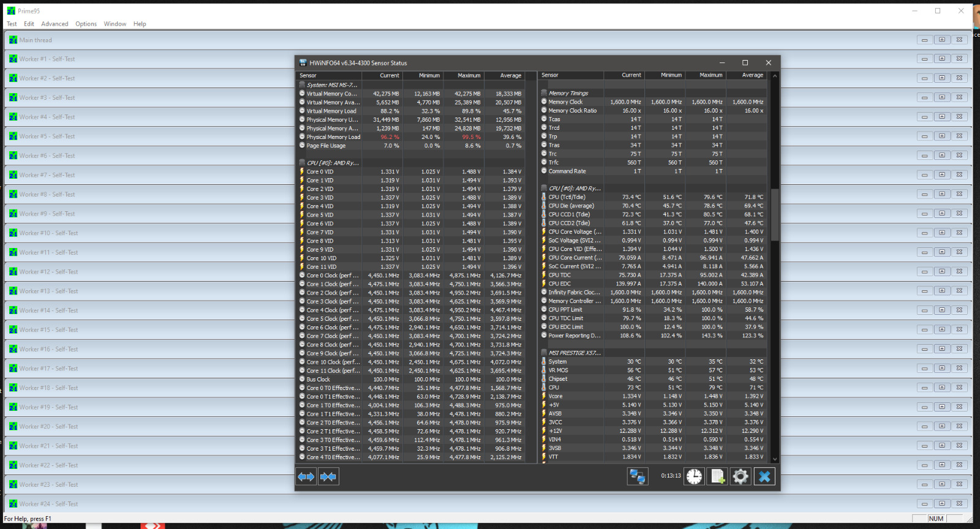Image resolution: width=980 pixels, height=529 pixels.
Task: Select the Infinity Fabric Cloc... row
Action: click(x=654, y=292)
